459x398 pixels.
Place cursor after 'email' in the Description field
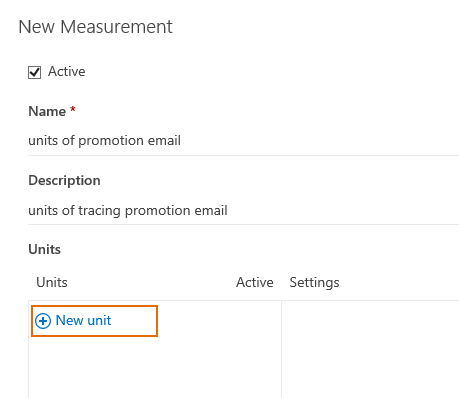point(228,211)
